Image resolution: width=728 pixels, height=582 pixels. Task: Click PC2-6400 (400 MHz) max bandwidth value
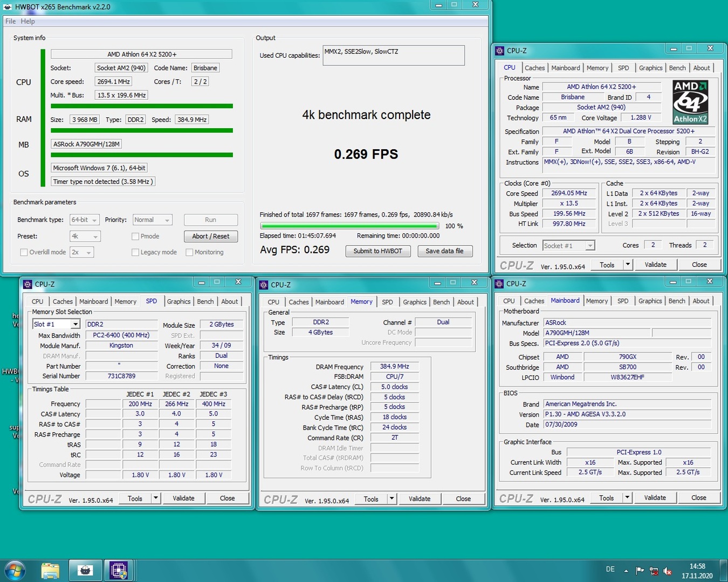121,335
